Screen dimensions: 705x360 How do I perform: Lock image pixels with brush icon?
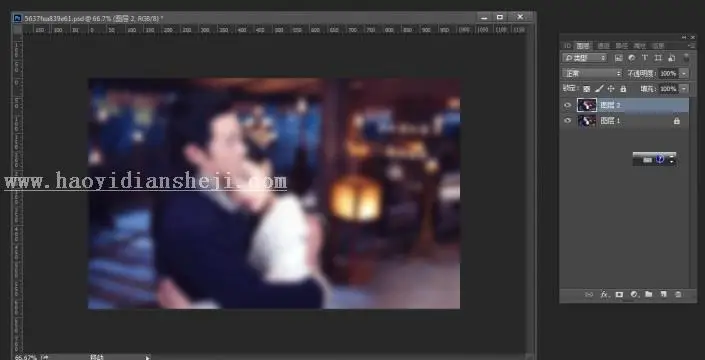[x=599, y=89]
